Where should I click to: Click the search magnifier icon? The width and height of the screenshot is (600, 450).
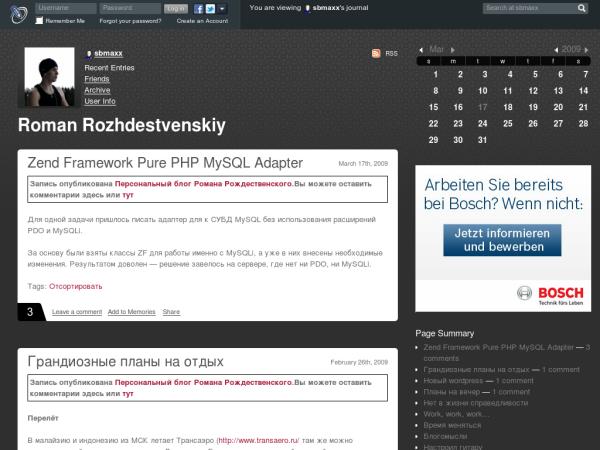click(582, 8)
